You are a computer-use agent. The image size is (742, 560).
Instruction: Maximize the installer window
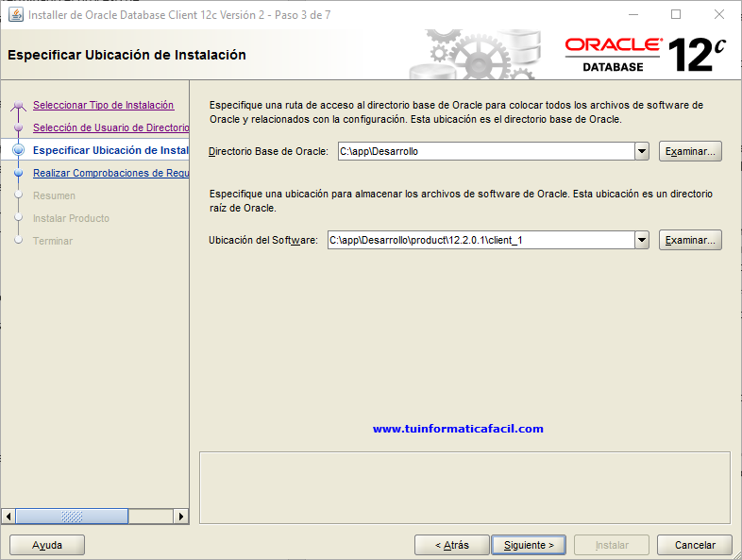(676, 15)
